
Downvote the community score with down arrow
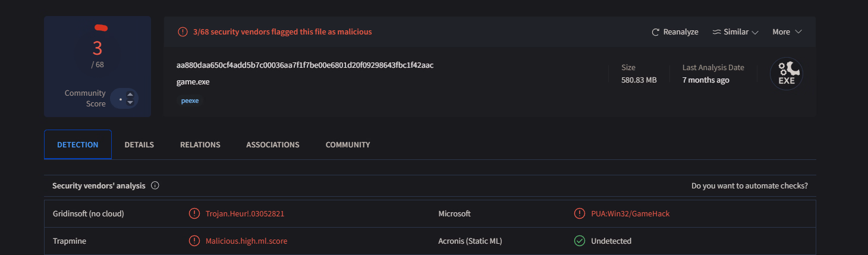(130, 103)
